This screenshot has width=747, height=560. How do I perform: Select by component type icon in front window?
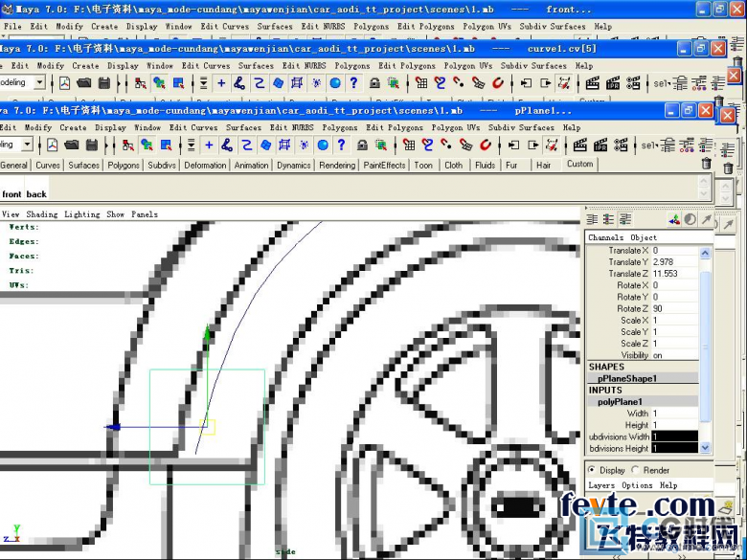pyautogui.click(x=166, y=145)
